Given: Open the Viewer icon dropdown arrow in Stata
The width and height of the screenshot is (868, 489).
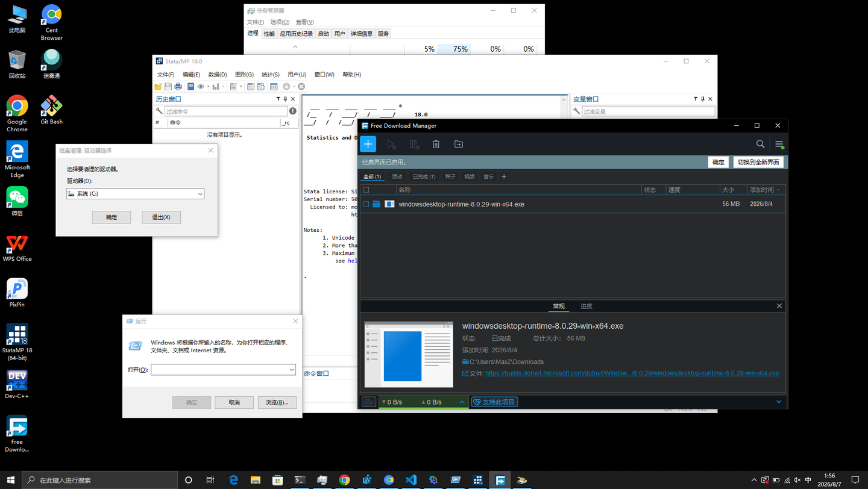Looking at the screenshot, I should (x=208, y=87).
